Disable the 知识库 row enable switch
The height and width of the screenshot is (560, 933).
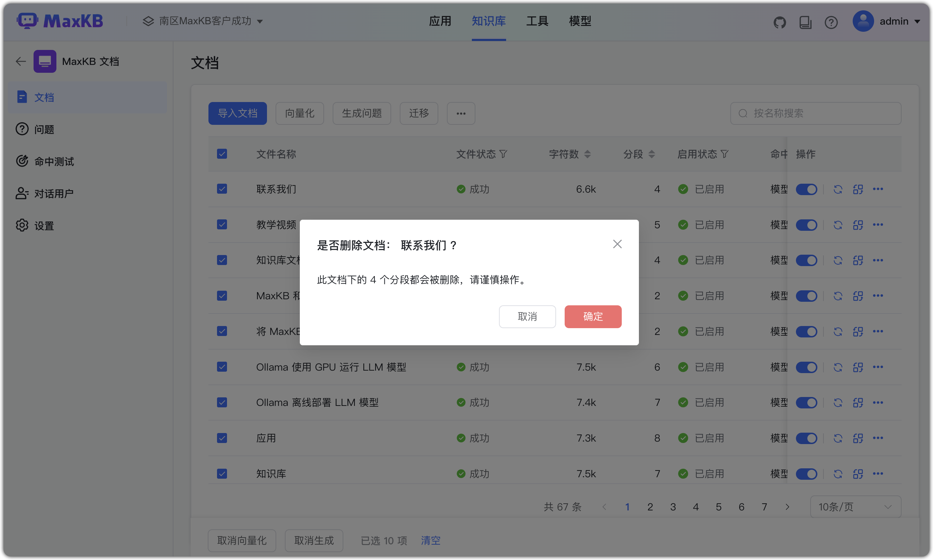(x=806, y=474)
